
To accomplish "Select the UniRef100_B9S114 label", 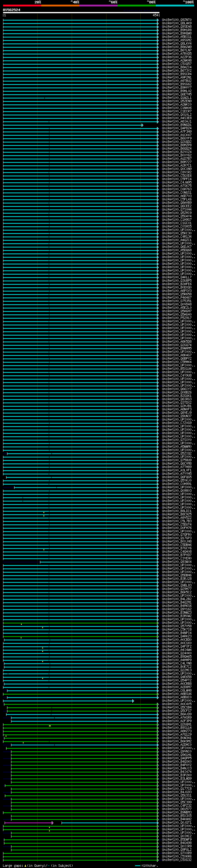I will pyautogui.click(x=177, y=728).
